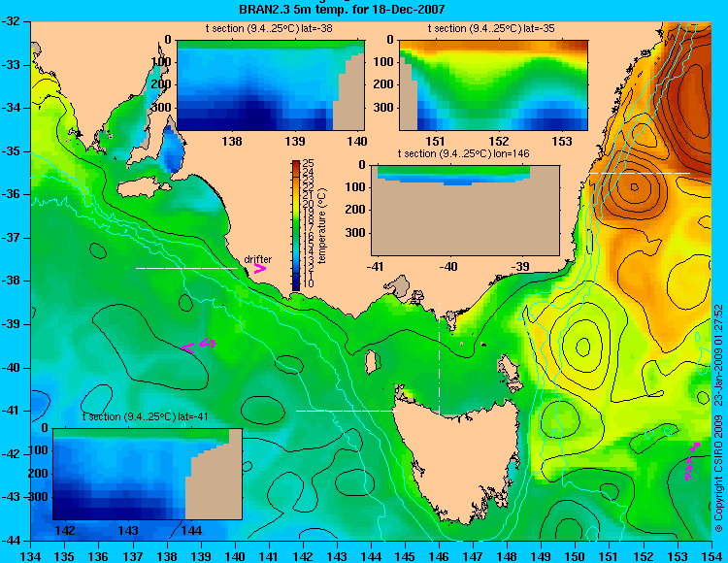Click the 153 tick label in the lat=-35 inset

[x=562, y=141]
